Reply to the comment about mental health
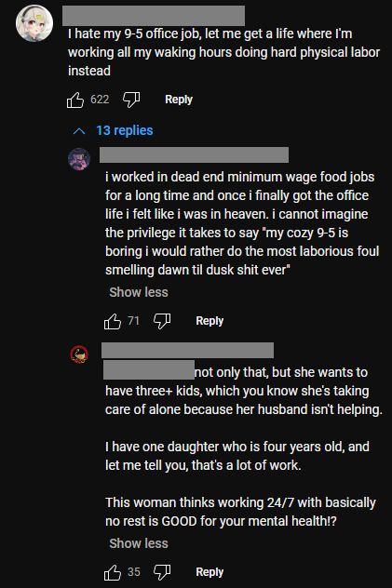This screenshot has height=588, width=392. click(x=210, y=572)
